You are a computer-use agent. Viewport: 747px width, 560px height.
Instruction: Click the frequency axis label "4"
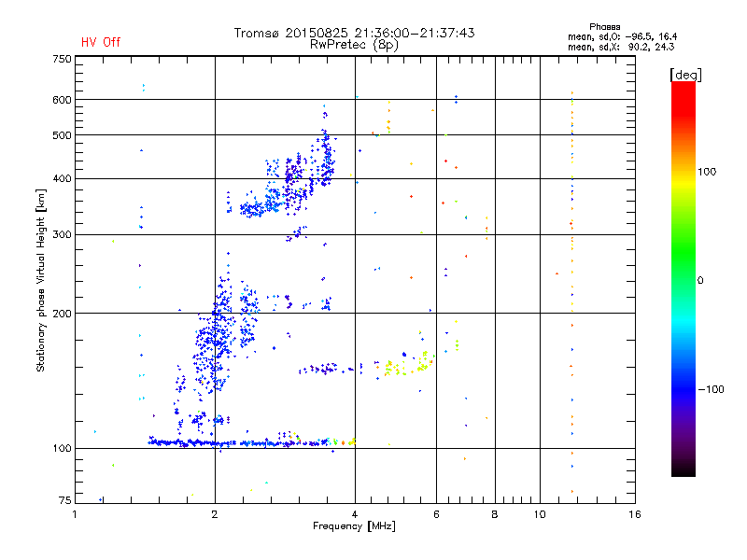click(355, 514)
